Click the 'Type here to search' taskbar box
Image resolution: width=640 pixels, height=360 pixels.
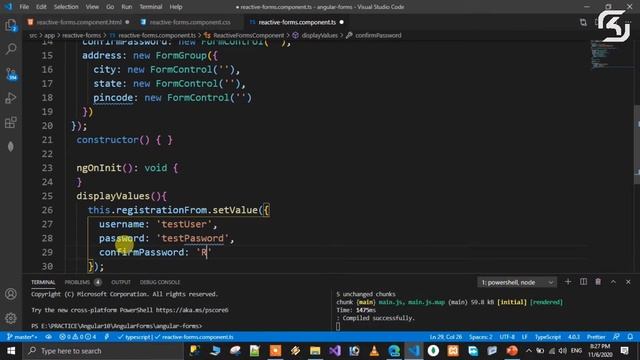click(x=103, y=351)
